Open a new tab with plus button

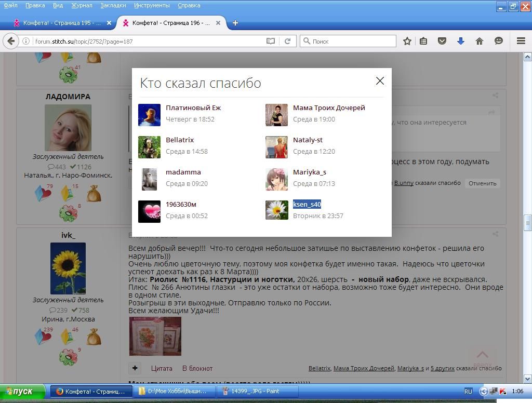coord(235,23)
